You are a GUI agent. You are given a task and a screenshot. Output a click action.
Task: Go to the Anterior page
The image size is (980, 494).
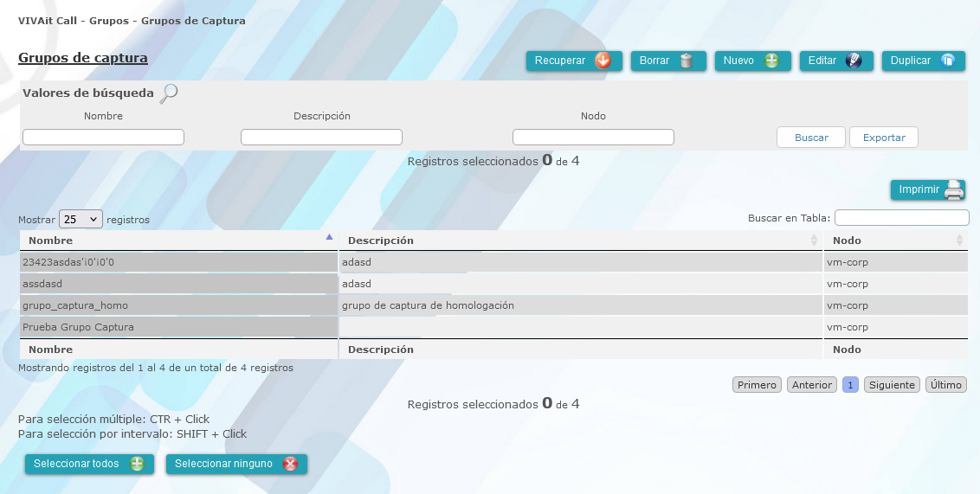pyautogui.click(x=812, y=385)
